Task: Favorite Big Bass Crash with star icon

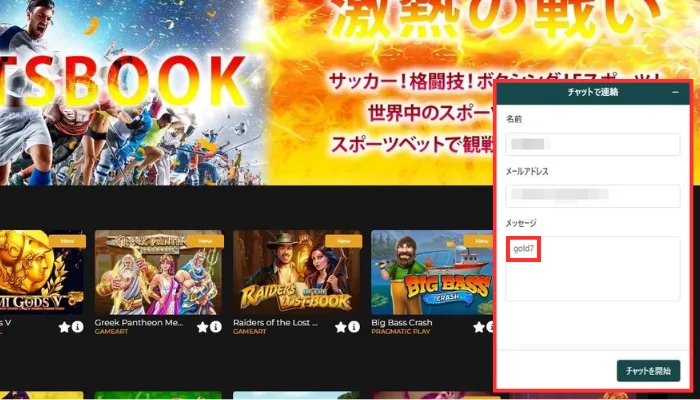Action: (x=479, y=327)
